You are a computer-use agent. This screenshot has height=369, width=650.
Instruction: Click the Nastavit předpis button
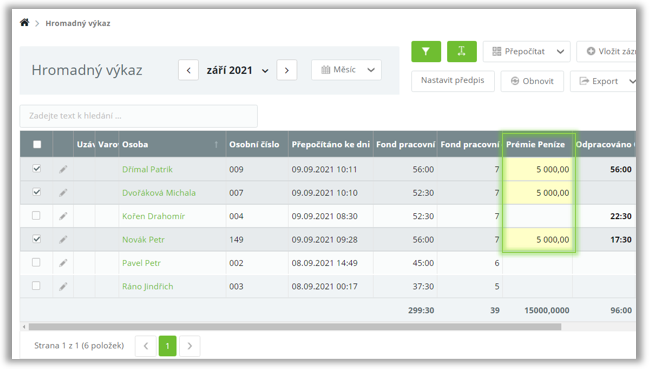(x=453, y=81)
